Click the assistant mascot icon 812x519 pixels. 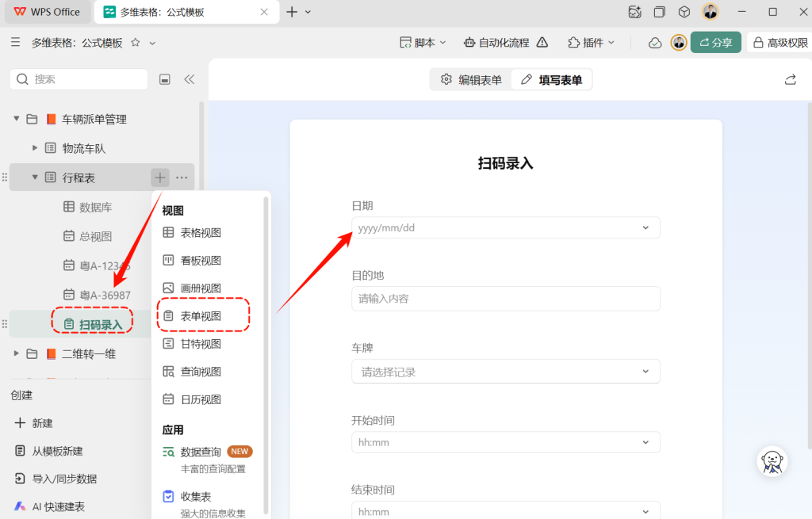pyautogui.click(x=772, y=460)
